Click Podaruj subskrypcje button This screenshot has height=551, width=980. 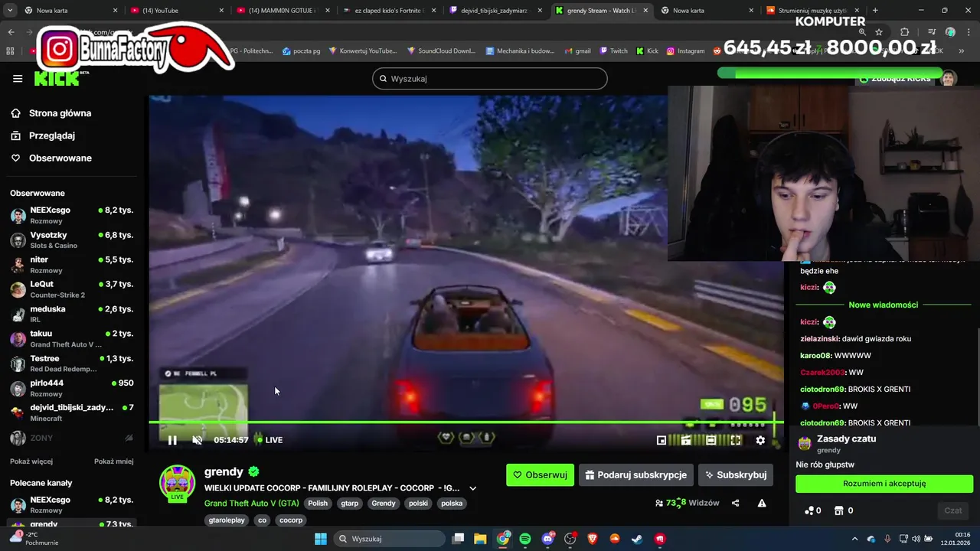[x=636, y=474]
